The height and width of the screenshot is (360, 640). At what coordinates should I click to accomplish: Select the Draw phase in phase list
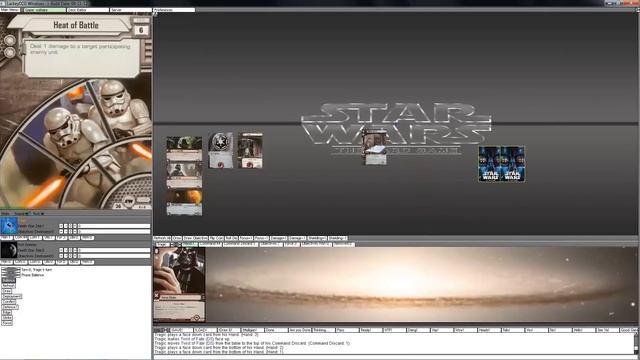(7, 291)
